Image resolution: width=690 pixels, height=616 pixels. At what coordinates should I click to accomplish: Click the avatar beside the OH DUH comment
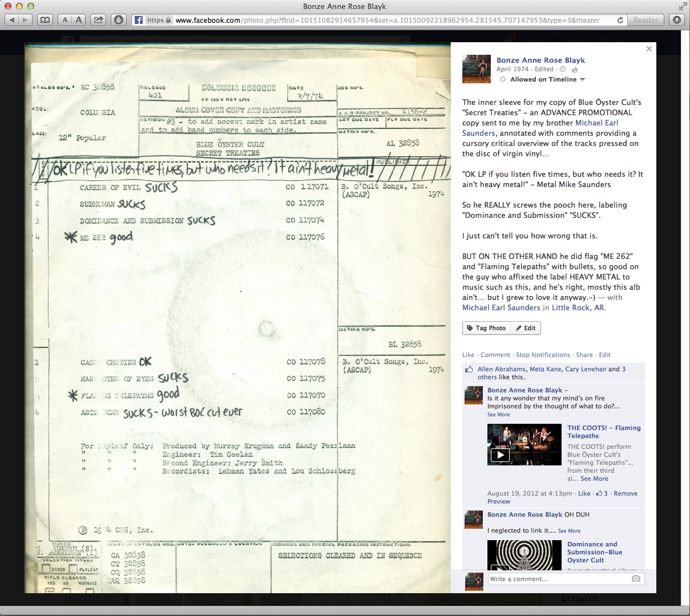pos(474,520)
